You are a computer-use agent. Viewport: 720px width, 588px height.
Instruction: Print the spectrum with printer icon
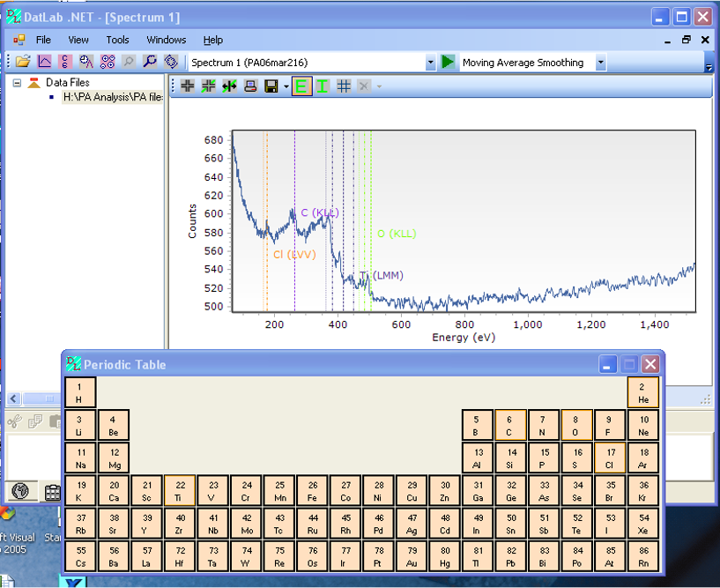tap(250, 86)
